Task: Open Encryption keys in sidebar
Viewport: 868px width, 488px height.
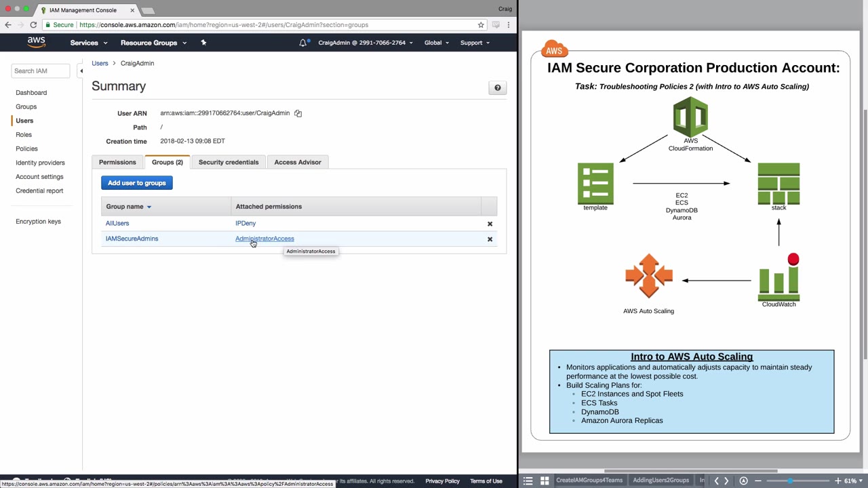Action: [x=38, y=222]
